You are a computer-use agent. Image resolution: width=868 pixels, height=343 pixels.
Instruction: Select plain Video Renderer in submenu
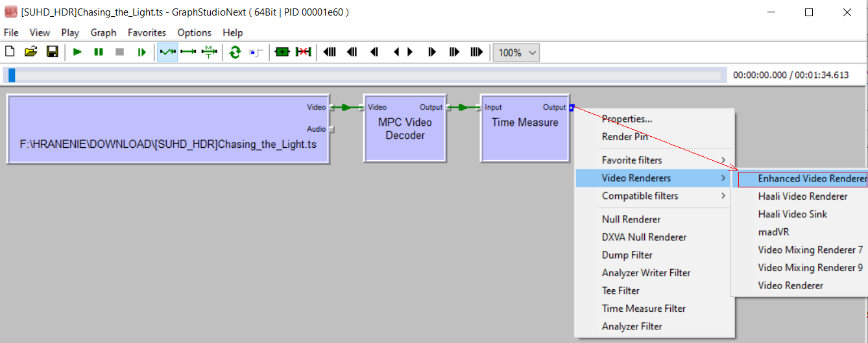click(800, 285)
